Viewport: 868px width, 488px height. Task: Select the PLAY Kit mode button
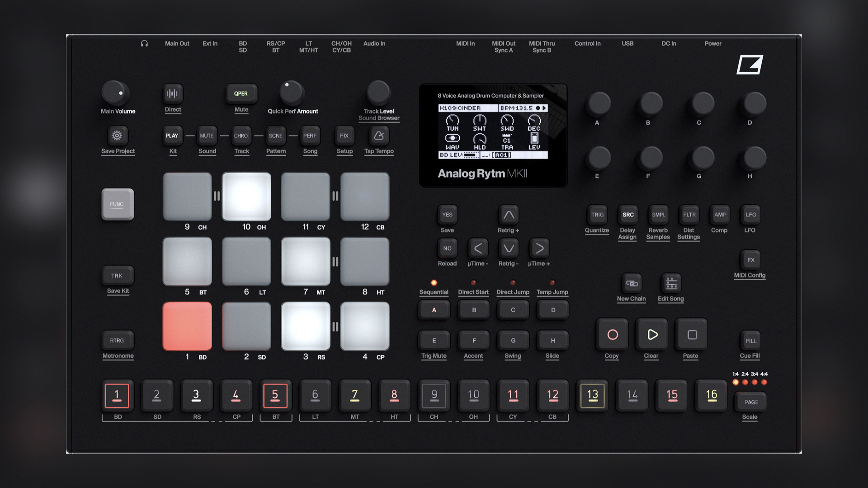(172, 136)
